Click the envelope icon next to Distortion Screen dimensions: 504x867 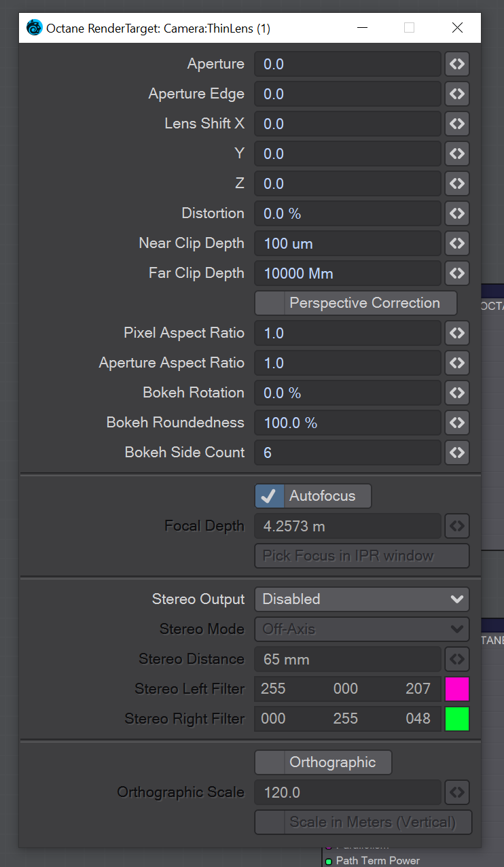pyautogui.click(x=457, y=213)
